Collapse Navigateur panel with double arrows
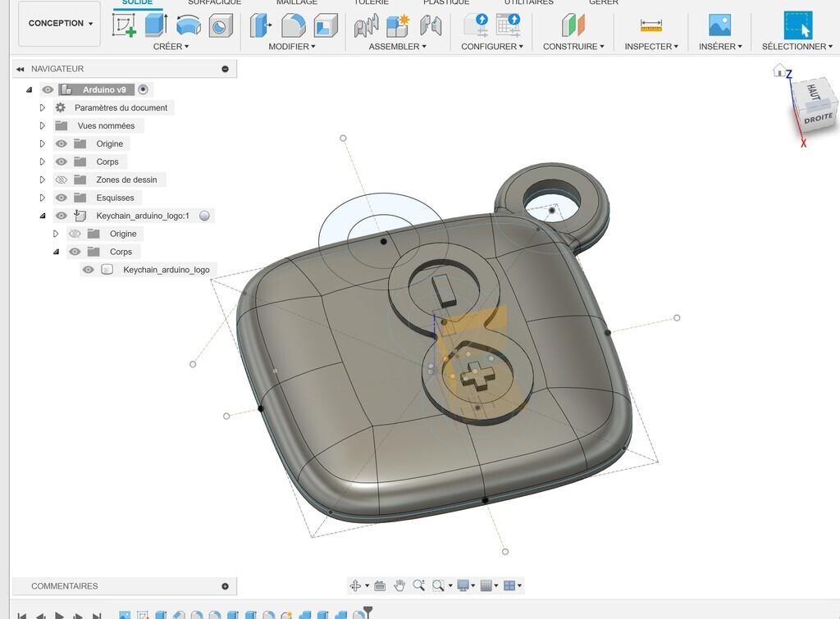This screenshot has width=840, height=619. pos(21,69)
